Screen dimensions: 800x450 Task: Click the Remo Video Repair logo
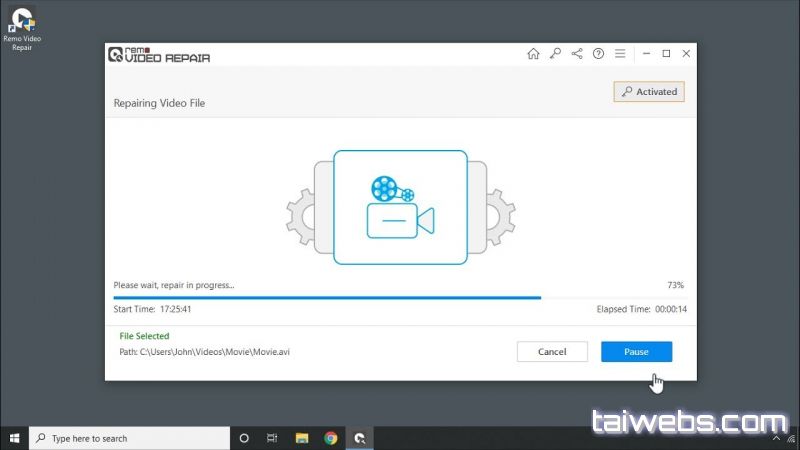(x=159, y=54)
